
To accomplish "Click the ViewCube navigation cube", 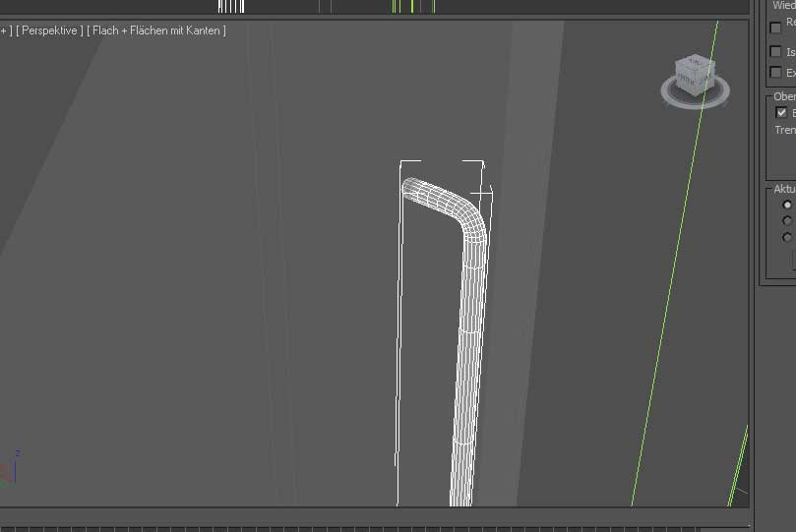I will click(x=695, y=75).
